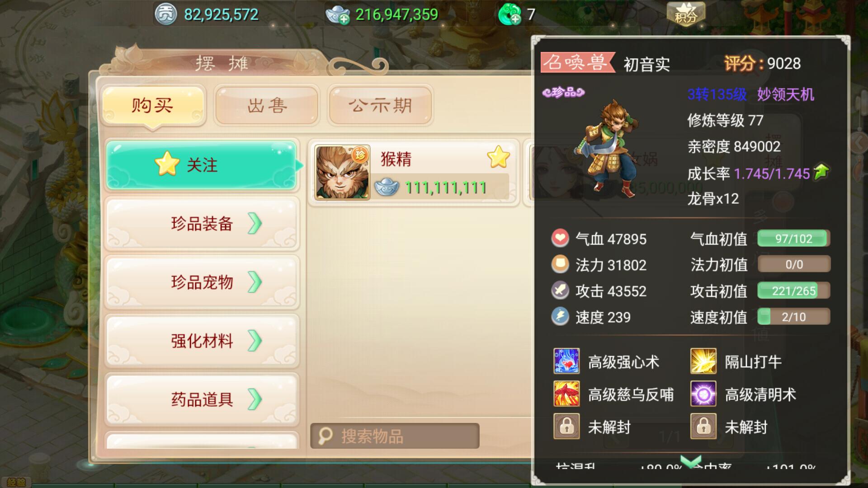Click the growth rate green upgrade arrow

coord(821,172)
